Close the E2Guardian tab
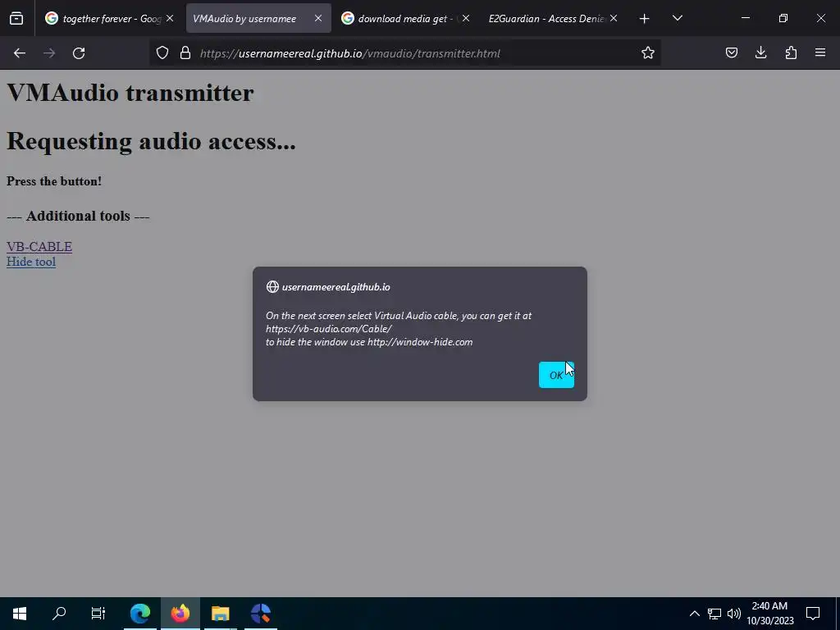 pyautogui.click(x=614, y=19)
